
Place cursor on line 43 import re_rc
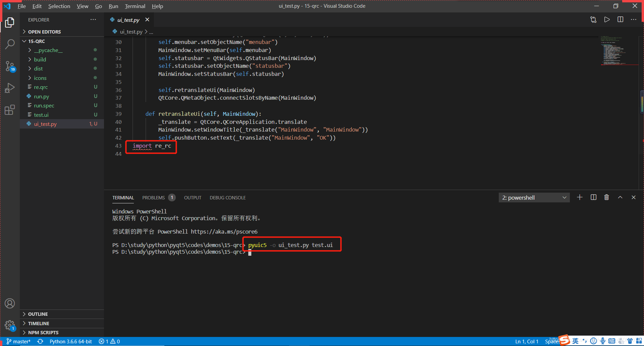(152, 146)
